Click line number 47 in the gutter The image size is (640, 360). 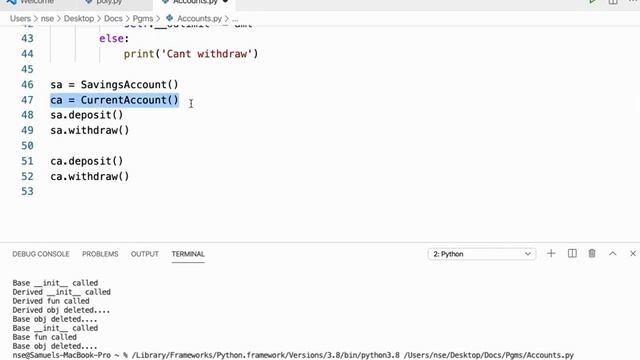[x=27, y=100]
